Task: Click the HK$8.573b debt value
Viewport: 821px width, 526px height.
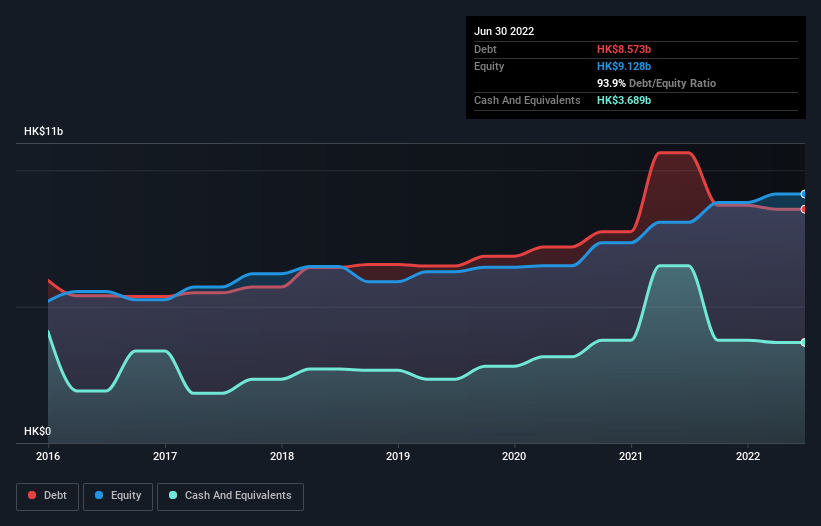Action: tap(624, 49)
